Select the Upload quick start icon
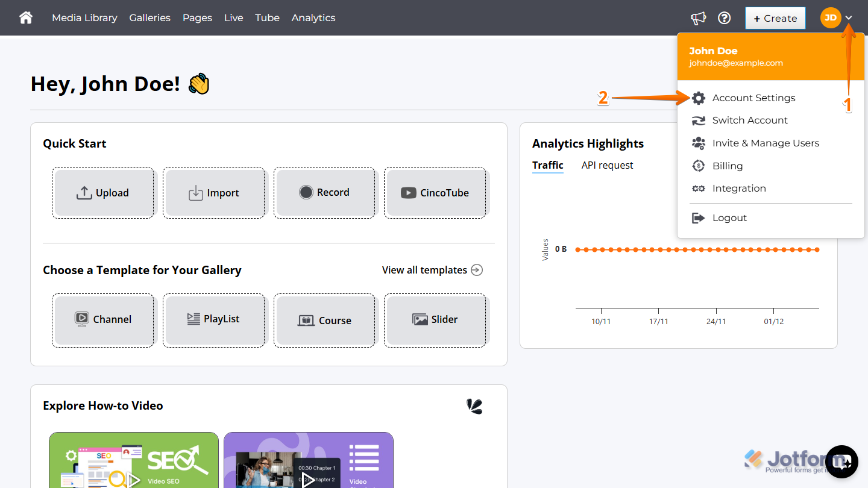Viewport: 868px width, 488px height. (84, 192)
